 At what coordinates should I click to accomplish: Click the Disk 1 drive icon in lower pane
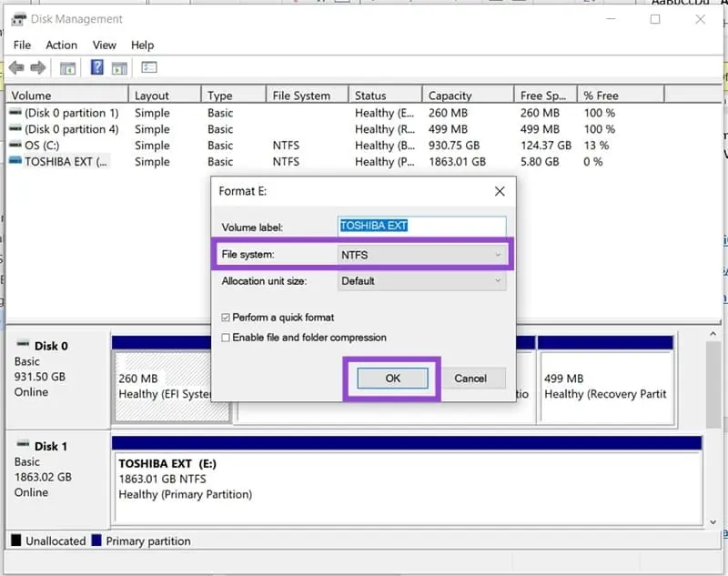click(23, 445)
